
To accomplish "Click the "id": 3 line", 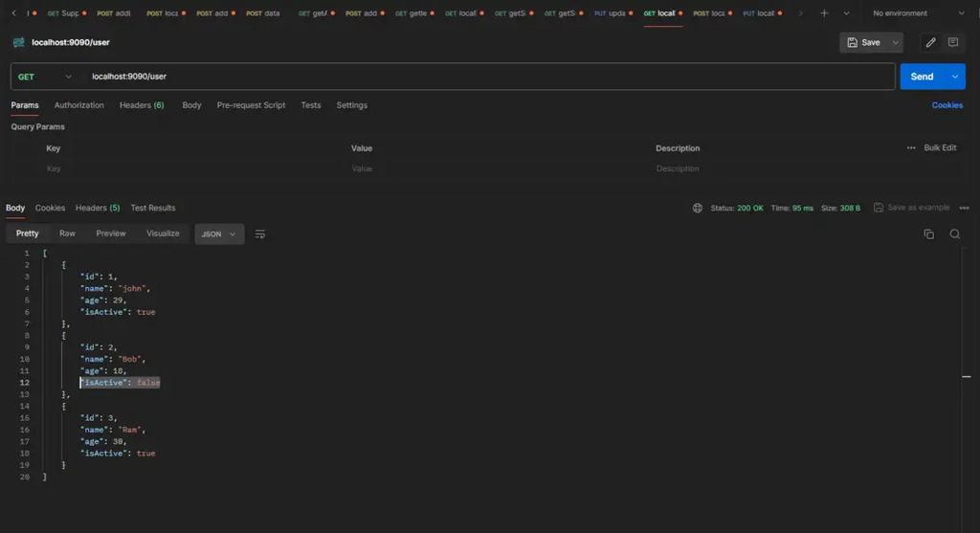I will click(x=99, y=418).
